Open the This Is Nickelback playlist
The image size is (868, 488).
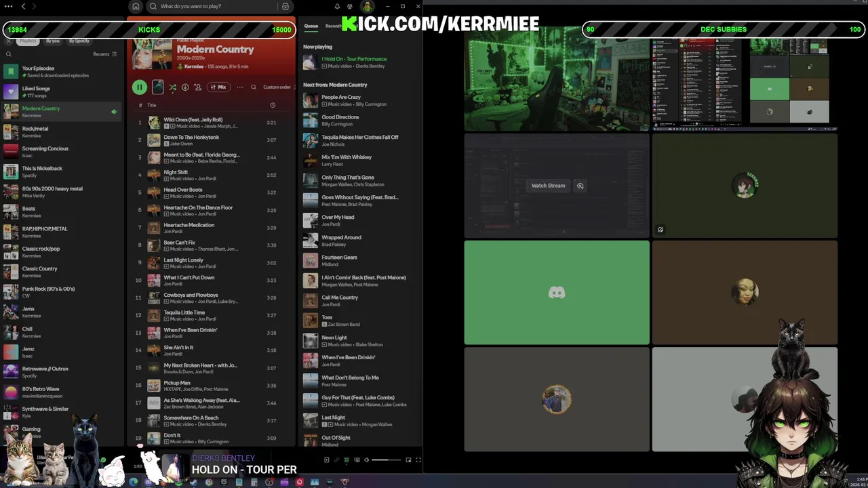pos(62,171)
